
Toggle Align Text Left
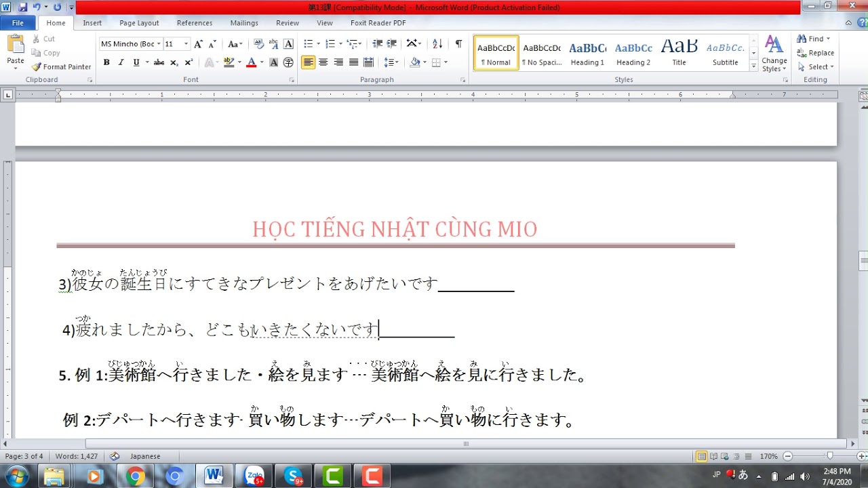(309, 62)
